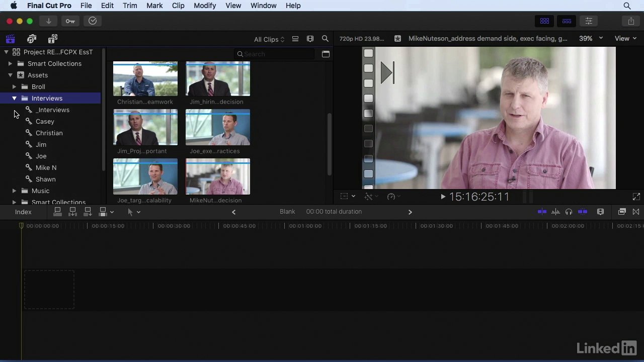Open the color correction enhancements menu

tap(371, 197)
